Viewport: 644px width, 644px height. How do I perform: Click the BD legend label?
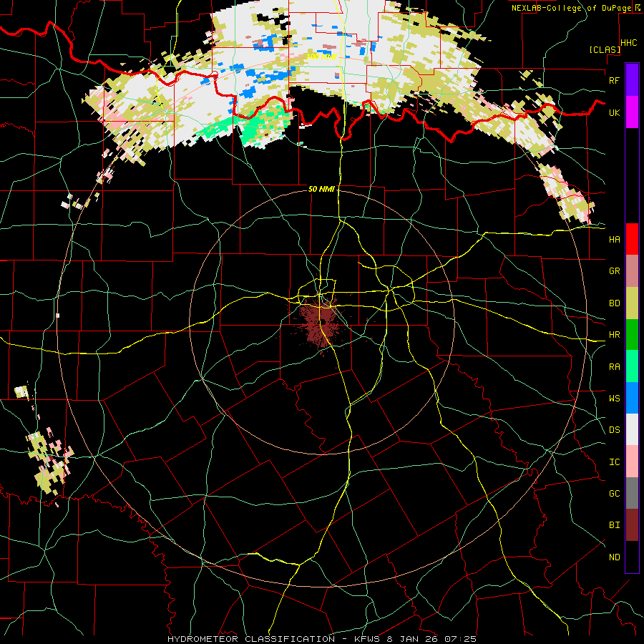click(614, 303)
